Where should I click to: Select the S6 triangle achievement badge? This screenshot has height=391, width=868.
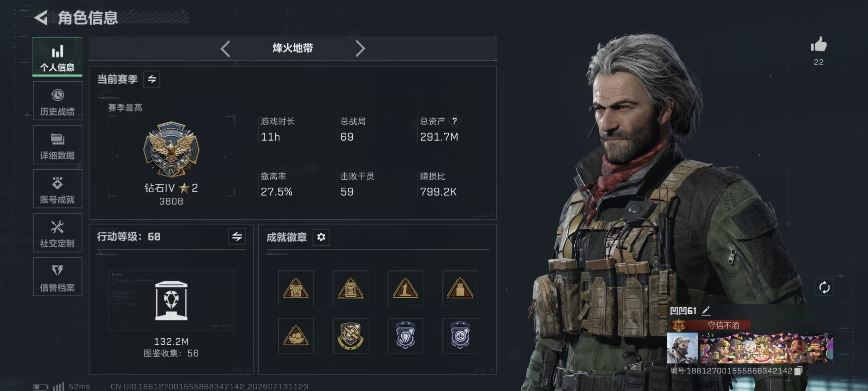pos(295,288)
